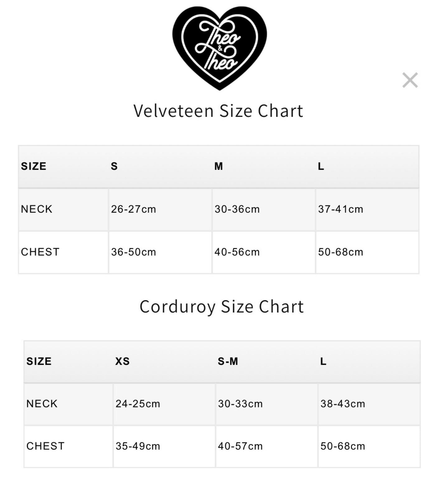
Task: Click the Corduroy large neck cell 38-43cm
Action: click(369, 404)
